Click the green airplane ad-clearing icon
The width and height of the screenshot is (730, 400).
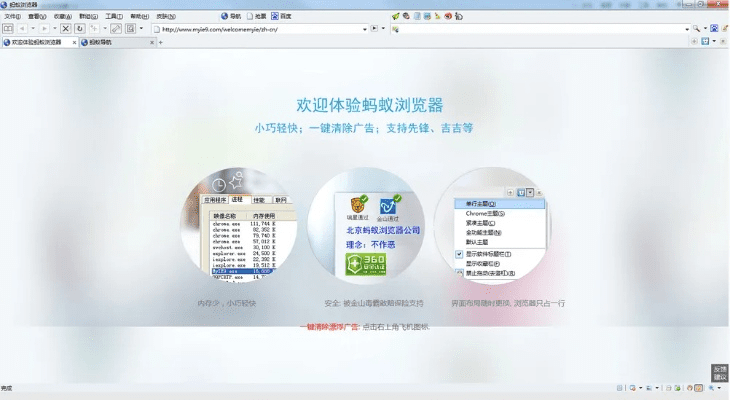(396, 16)
